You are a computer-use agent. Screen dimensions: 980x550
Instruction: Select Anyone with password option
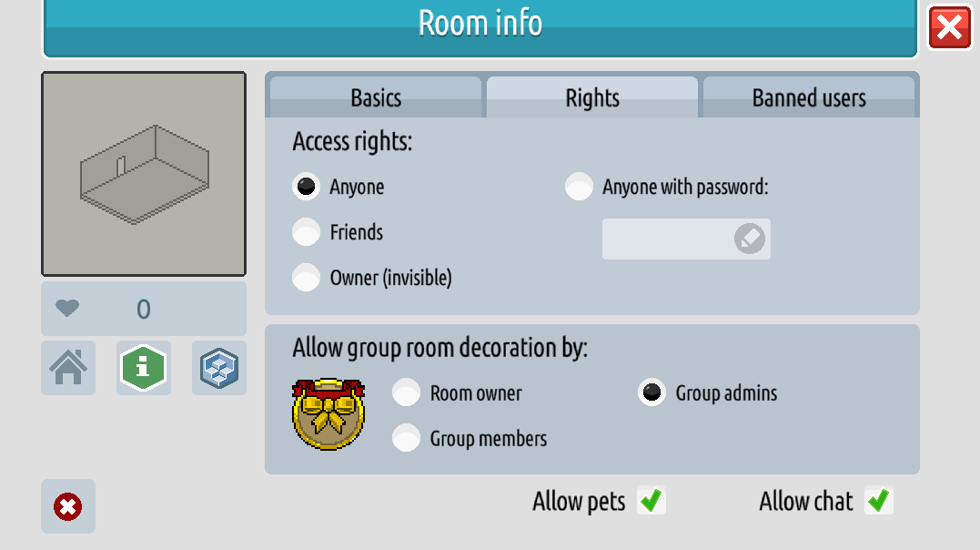coord(579,187)
